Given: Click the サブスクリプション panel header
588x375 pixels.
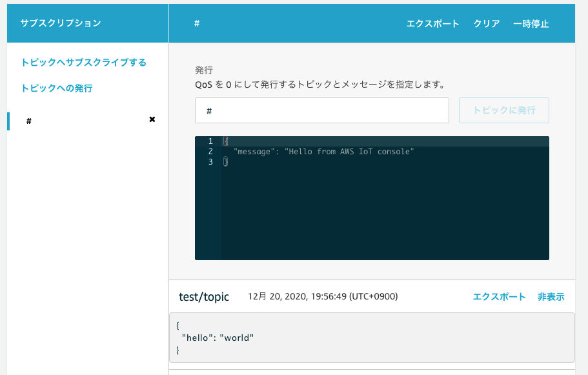Looking at the screenshot, I should coord(61,23).
